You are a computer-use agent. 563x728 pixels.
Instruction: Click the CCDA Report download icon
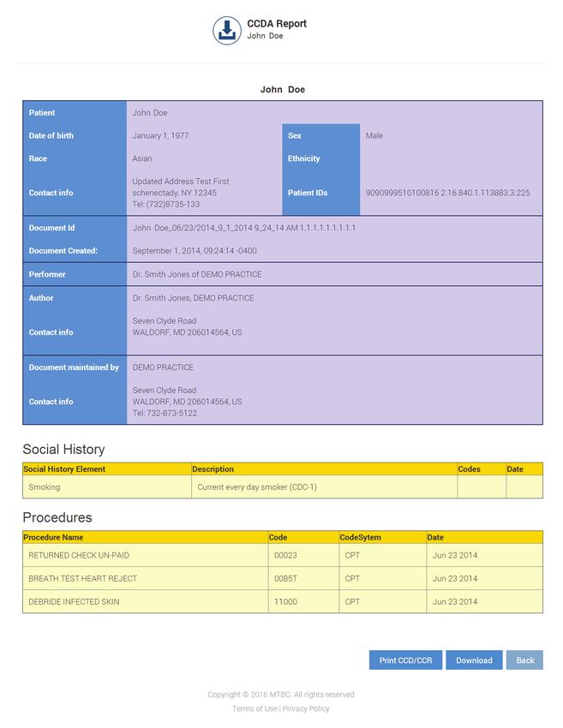point(227,31)
